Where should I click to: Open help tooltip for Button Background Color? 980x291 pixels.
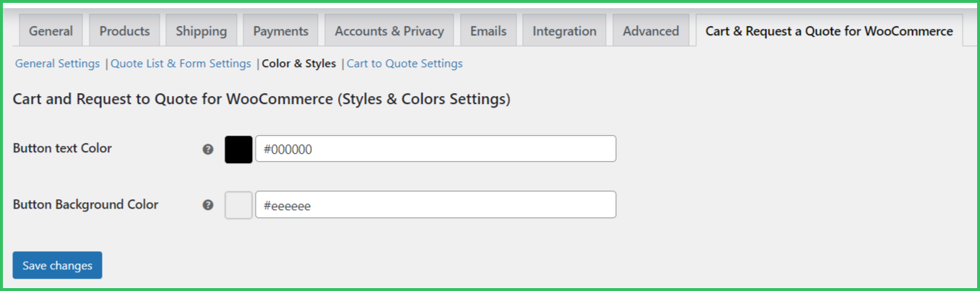coord(208,205)
